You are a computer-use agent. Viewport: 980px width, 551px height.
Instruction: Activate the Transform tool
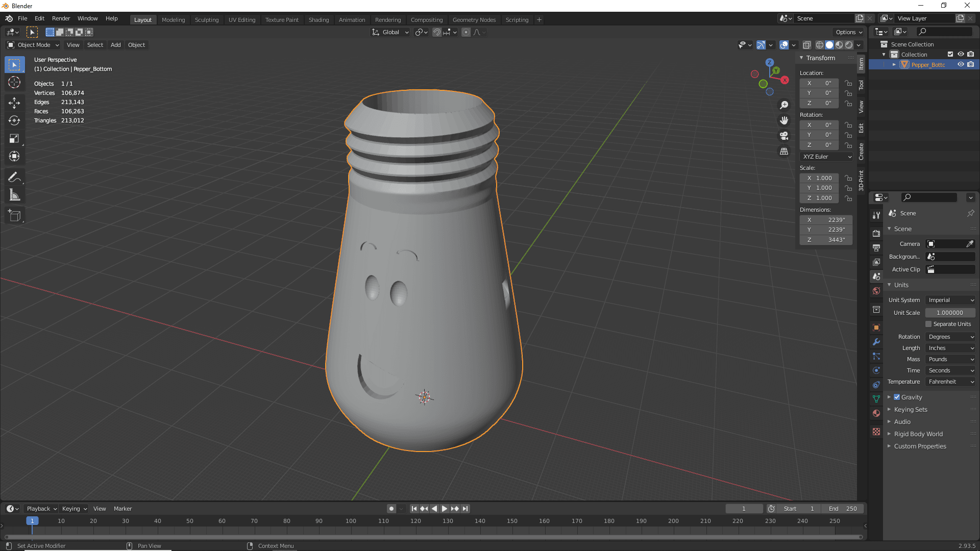(x=14, y=156)
